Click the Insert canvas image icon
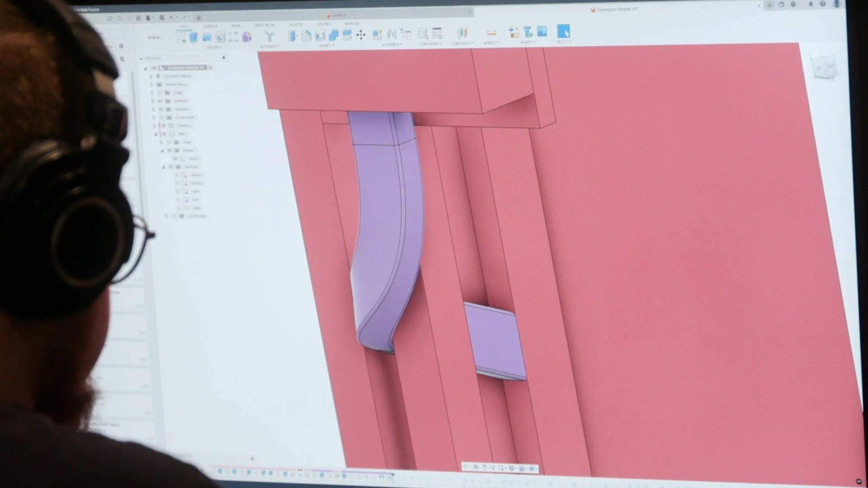This screenshot has height=488, width=868. pyautogui.click(x=542, y=32)
